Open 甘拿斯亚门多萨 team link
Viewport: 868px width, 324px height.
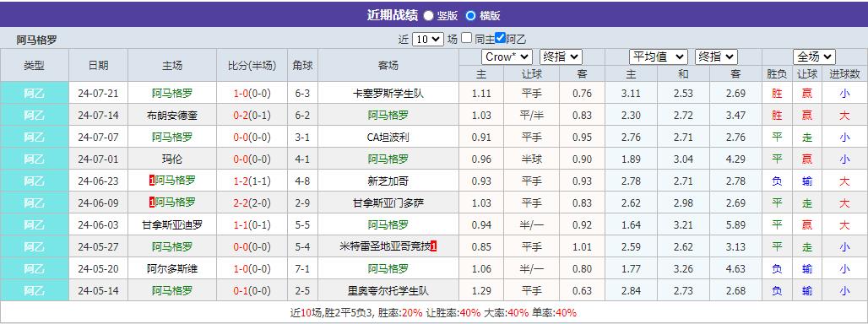pyautogui.click(x=388, y=202)
